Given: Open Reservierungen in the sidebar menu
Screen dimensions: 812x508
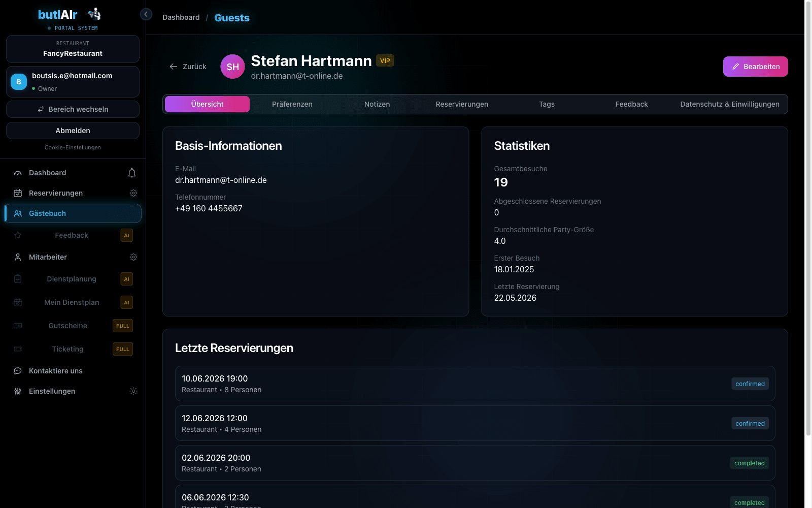Looking at the screenshot, I should pyautogui.click(x=56, y=193).
